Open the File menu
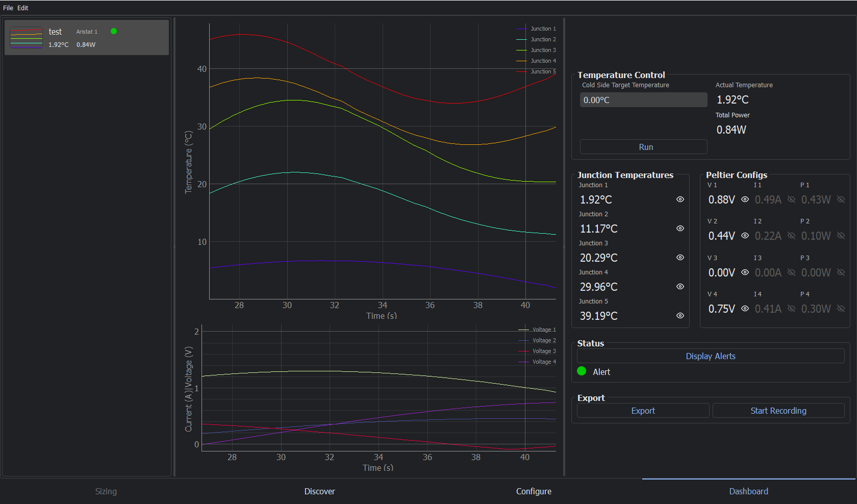The height and width of the screenshot is (504, 857). coord(8,8)
